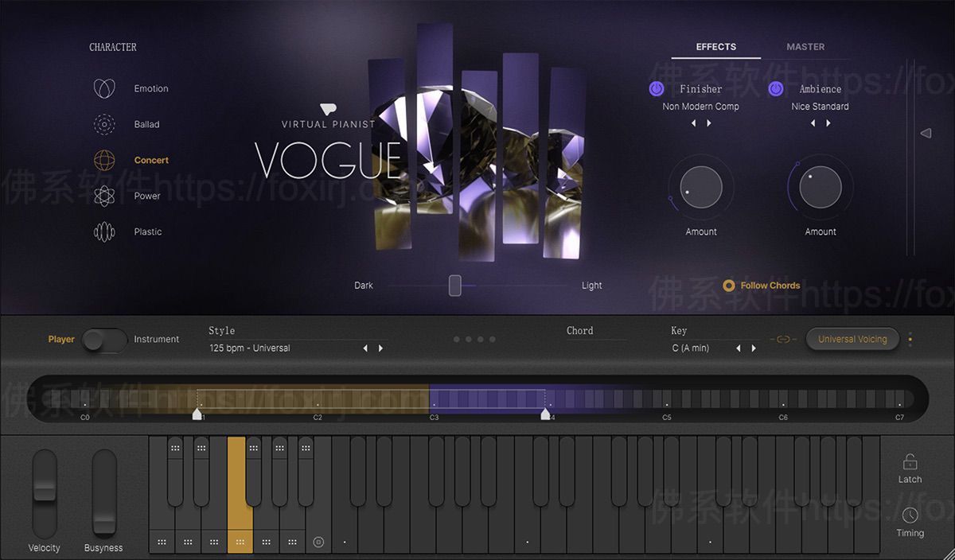Go to next Style preset arrow
The height and width of the screenshot is (560, 955).
coord(381,348)
